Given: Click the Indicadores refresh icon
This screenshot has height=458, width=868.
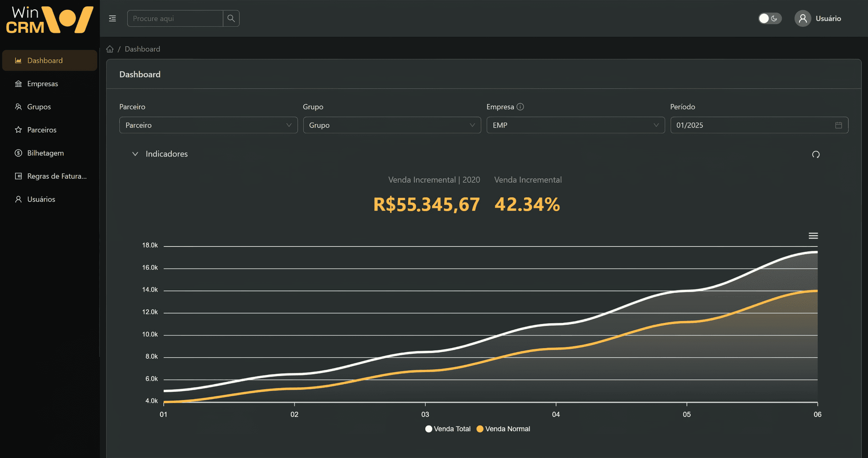Looking at the screenshot, I should pyautogui.click(x=816, y=154).
